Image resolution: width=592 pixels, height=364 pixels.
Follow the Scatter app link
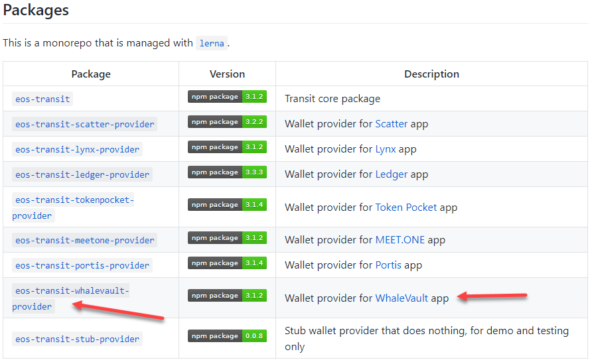pyautogui.click(x=391, y=124)
